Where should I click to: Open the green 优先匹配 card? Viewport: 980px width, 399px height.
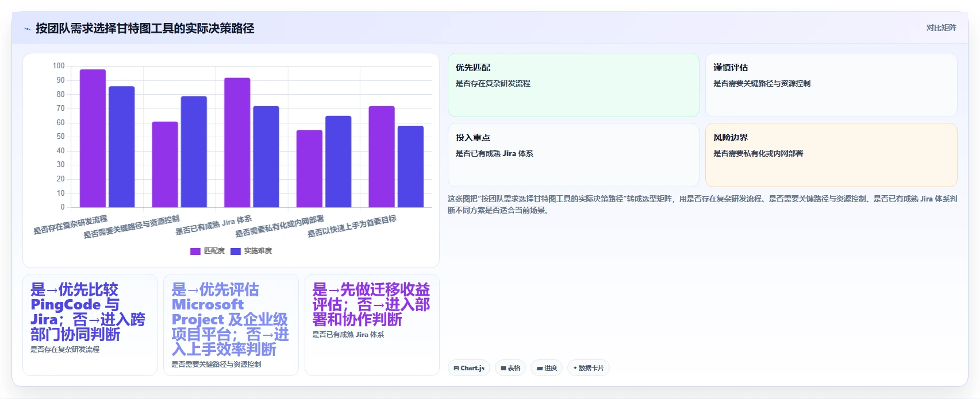point(574,85)
